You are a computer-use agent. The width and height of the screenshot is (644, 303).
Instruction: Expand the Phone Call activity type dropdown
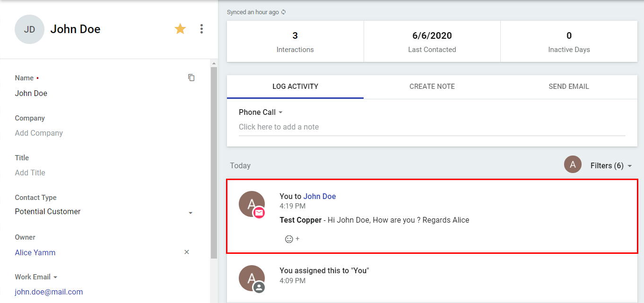point(261,113)
